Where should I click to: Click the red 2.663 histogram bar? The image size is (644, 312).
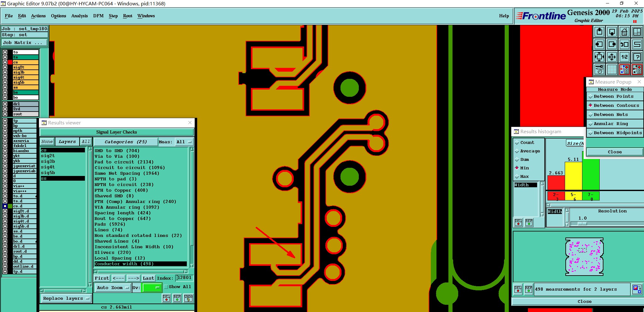point(556,183)
